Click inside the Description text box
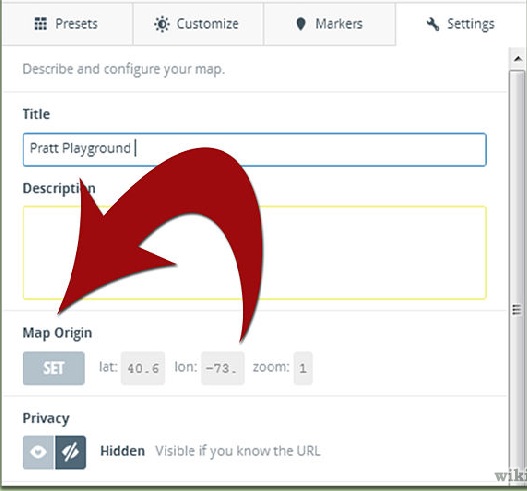 tap(255, 253)
